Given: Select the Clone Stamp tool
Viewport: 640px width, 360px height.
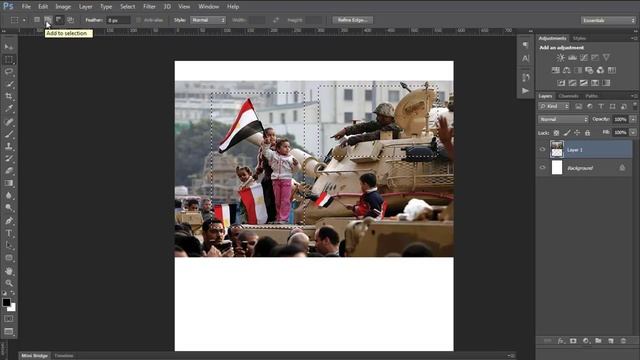Looking at the screenshot, I should pos(9,146).
